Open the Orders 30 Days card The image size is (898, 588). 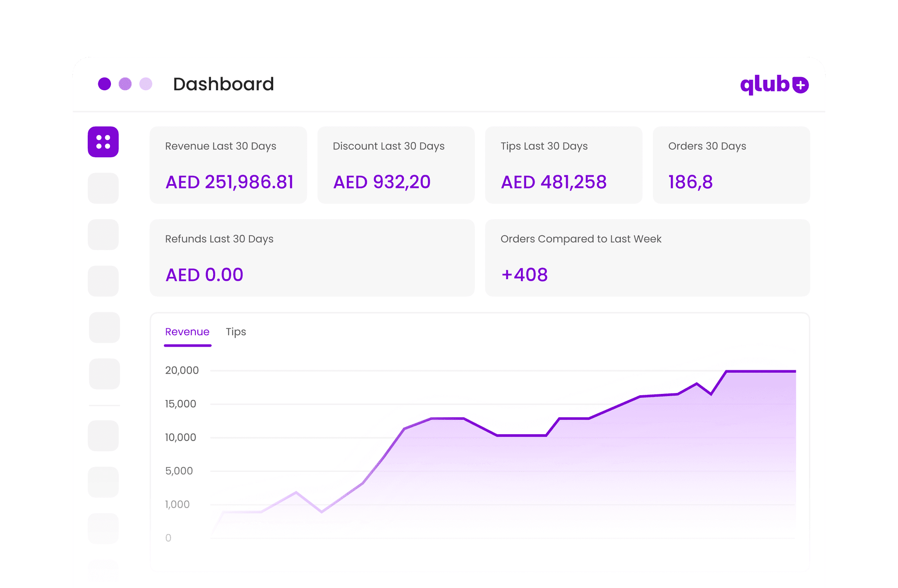[x=731, y=165]
